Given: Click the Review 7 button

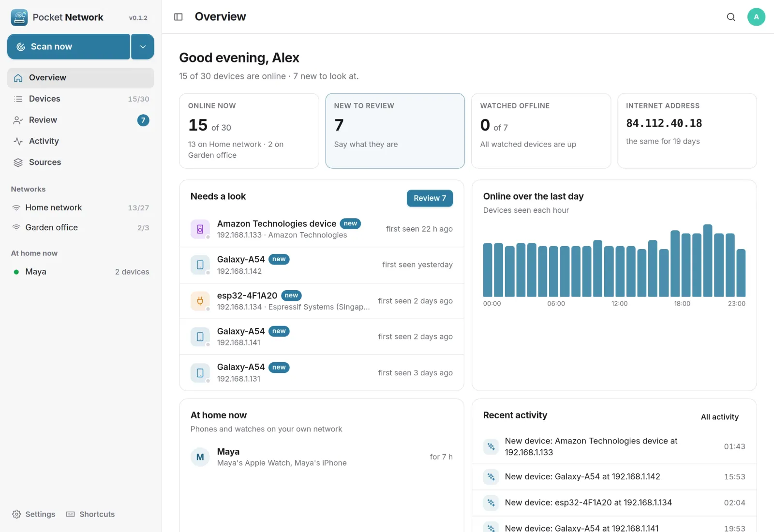Looking at the screenshot, I should click(x=430, y=198).
